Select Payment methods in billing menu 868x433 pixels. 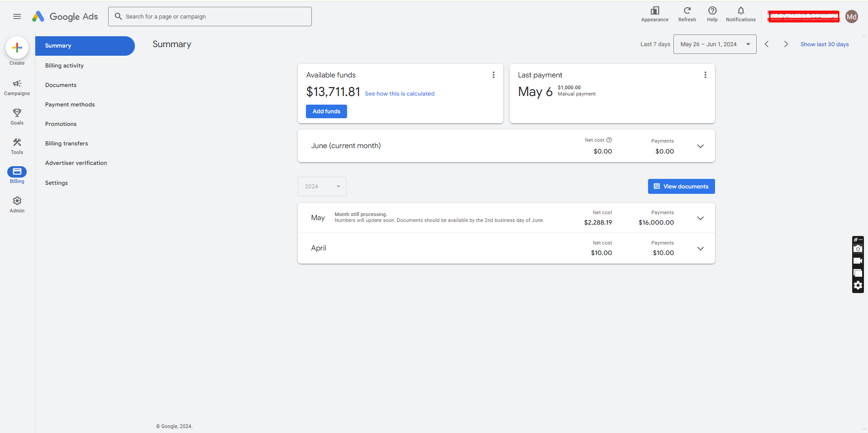click(x=70, y=105)
